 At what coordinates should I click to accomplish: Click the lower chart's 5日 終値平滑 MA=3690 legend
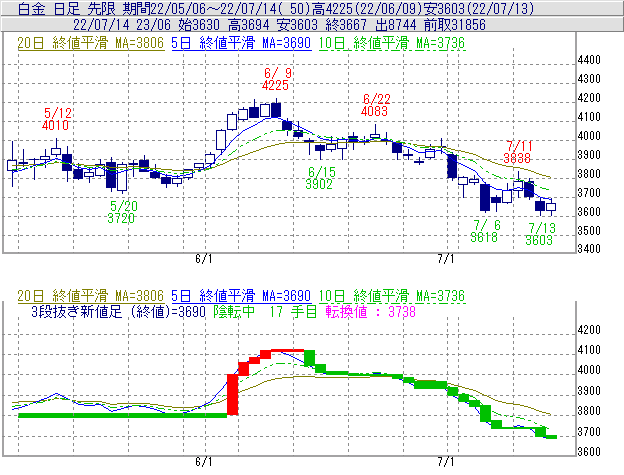[241, 296]
